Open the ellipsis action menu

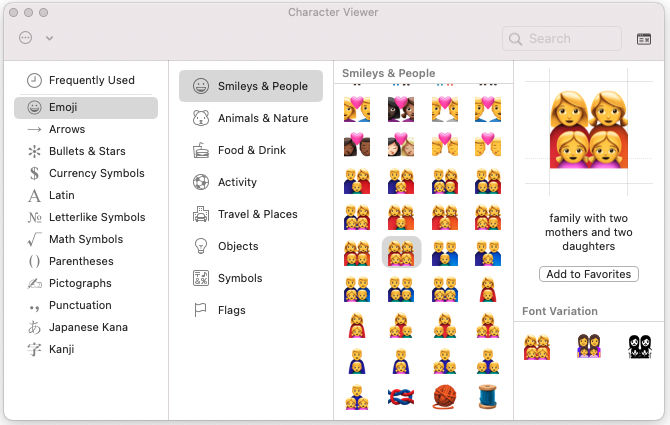point(25,38)
